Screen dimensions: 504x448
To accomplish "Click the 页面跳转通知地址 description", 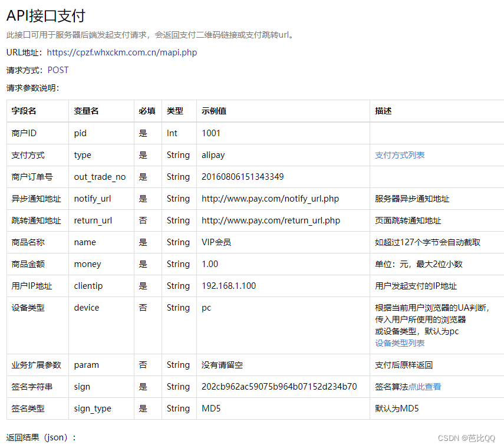I will tap(408, 220).
